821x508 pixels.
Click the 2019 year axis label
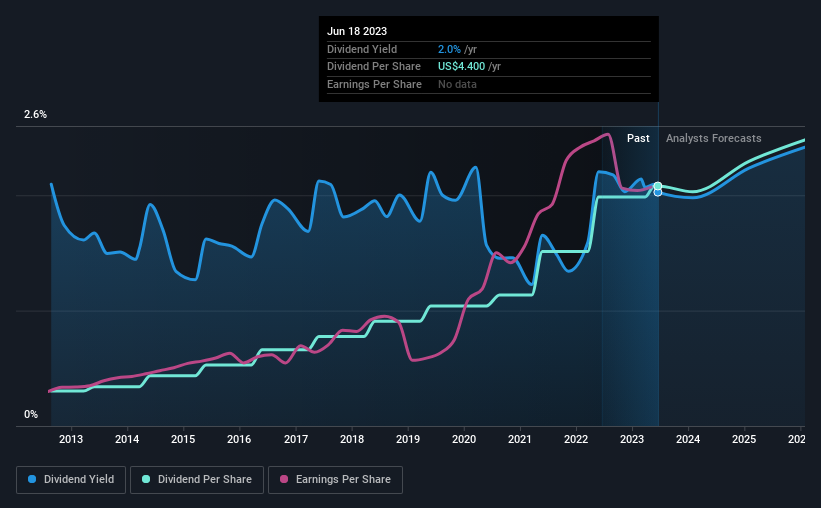pos(407,439)
